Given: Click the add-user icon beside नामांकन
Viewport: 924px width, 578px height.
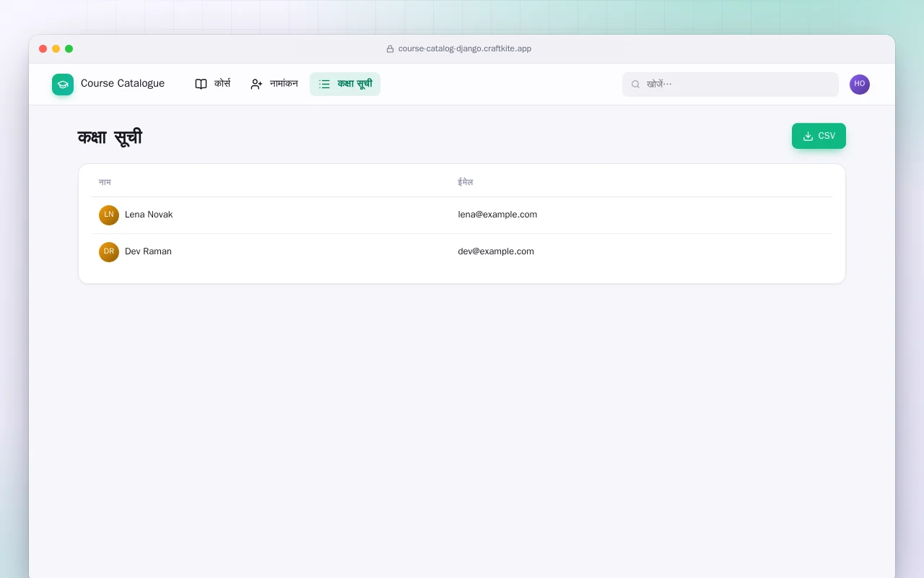Looking at the screenshot, I should (256, 84).
